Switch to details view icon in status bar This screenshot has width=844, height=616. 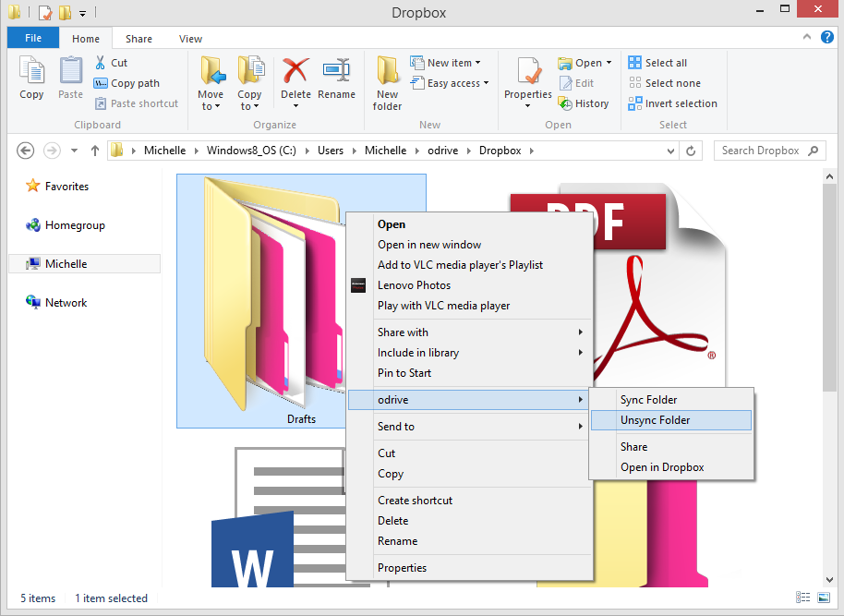coord(803,598)
